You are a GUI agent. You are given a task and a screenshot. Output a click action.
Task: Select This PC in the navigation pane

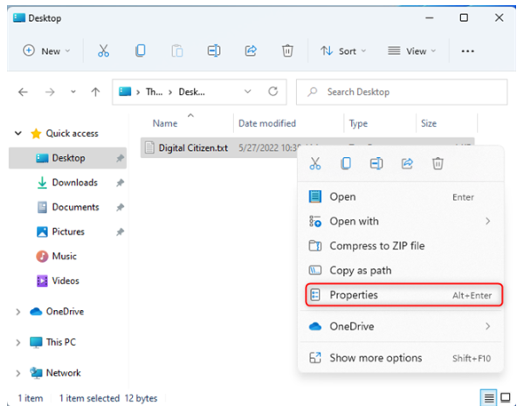[x=52, y=342]
